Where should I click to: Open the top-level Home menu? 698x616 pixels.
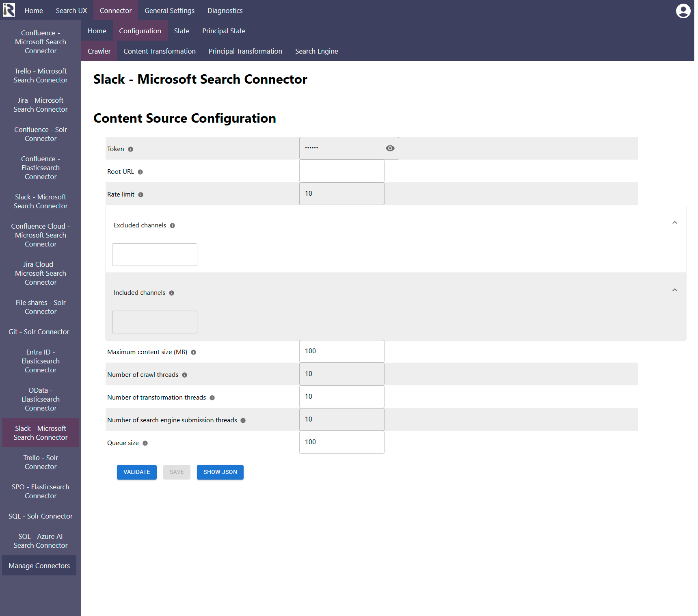tap(34, 11)
